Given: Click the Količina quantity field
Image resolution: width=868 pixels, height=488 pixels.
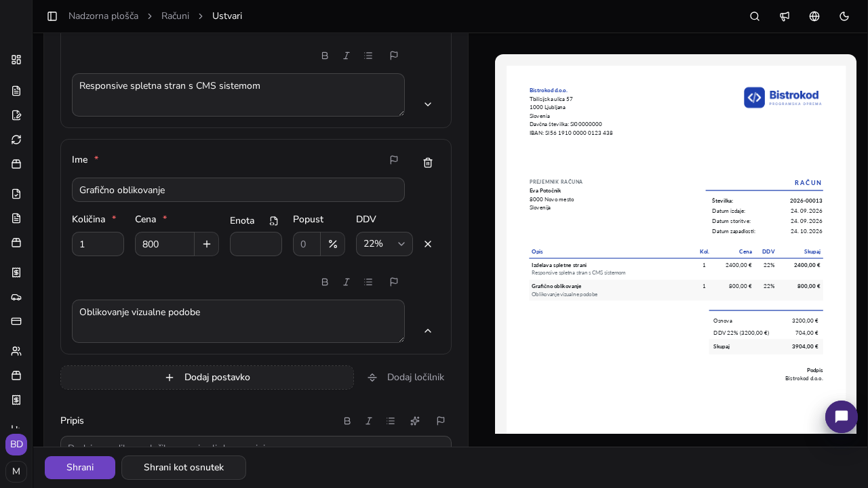Looking at the screenshot, I should tap(98, 244).
